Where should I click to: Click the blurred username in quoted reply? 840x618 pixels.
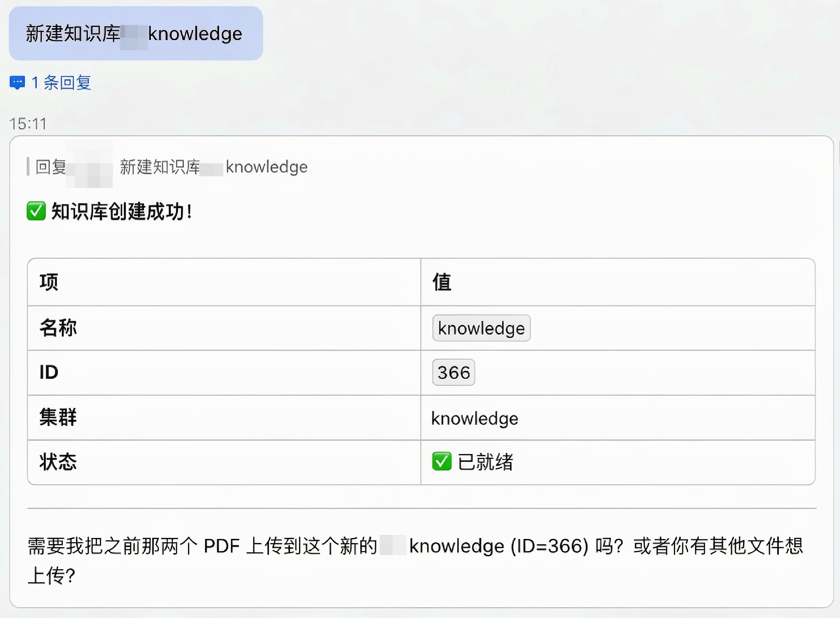click(x=89, y=164)
